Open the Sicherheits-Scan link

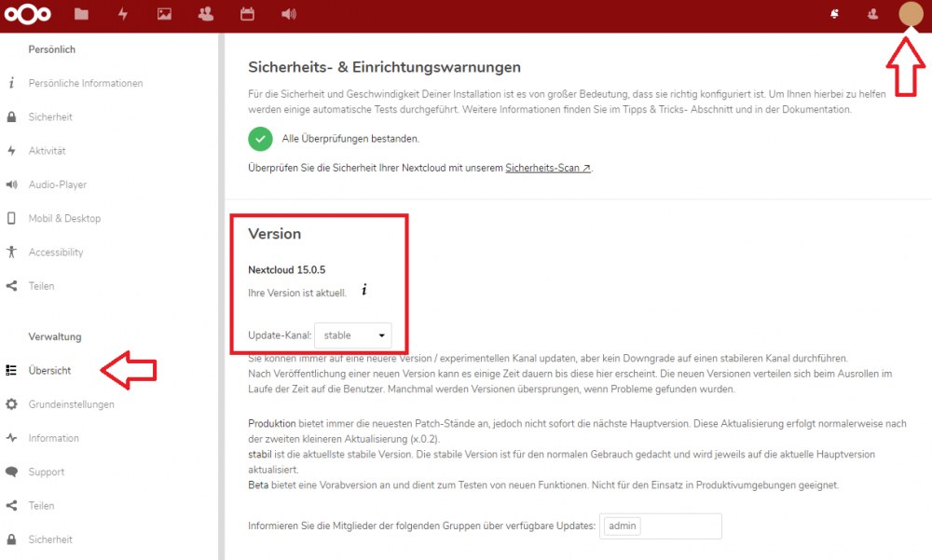click(548, 169)
